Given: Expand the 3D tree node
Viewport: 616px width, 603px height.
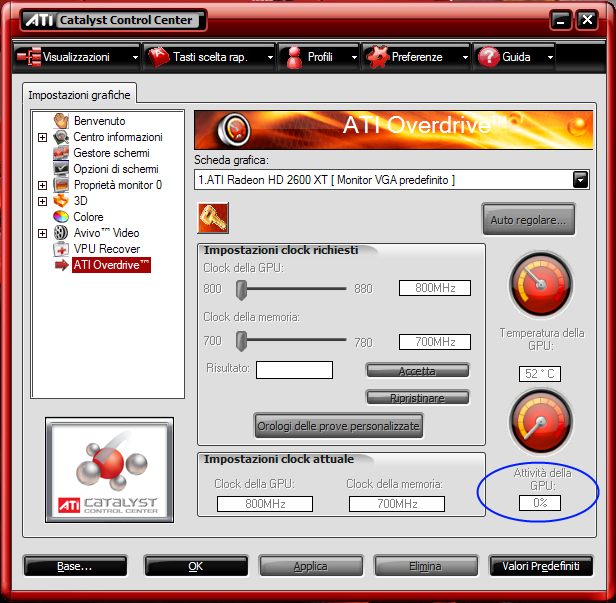Looking at the screenshot, I should pyautogui.click(x=42, y=202).
